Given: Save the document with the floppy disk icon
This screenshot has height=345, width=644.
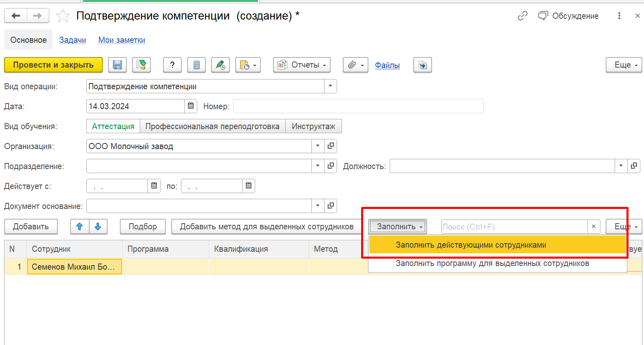Looking at the screenshot, I should pos(117,65).
